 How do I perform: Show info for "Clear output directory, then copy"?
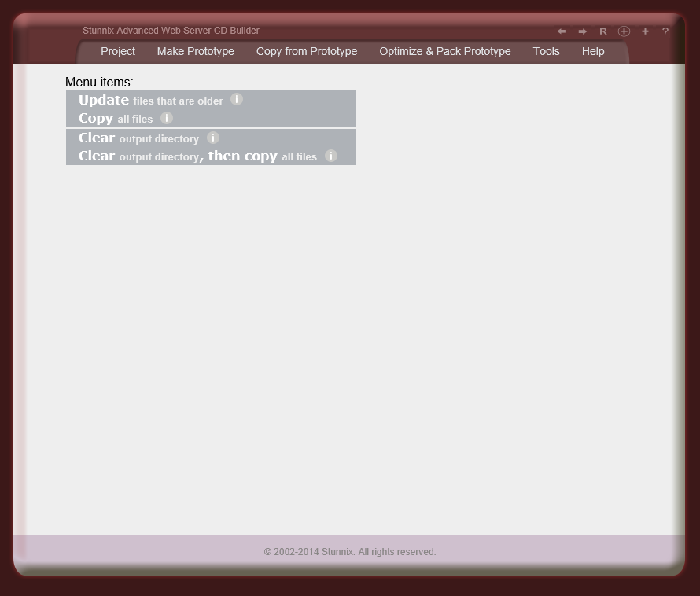[x=330, y=156]
